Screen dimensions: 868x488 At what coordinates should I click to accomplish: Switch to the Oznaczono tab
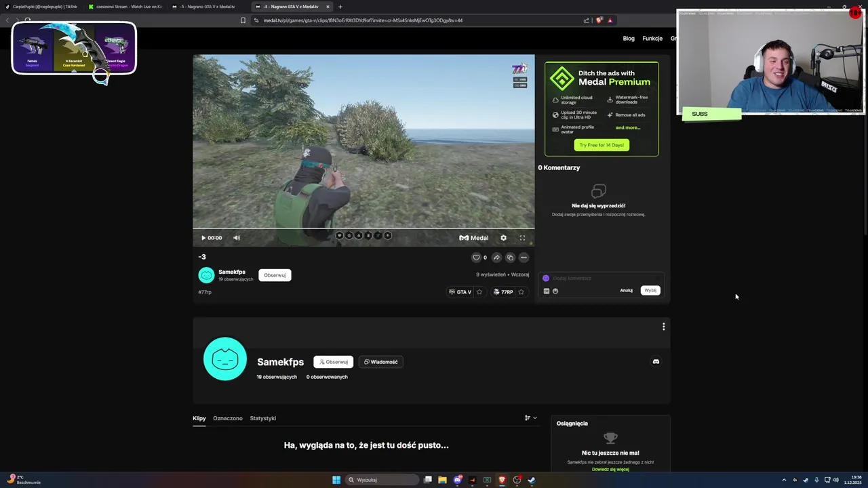pos(228,418)
